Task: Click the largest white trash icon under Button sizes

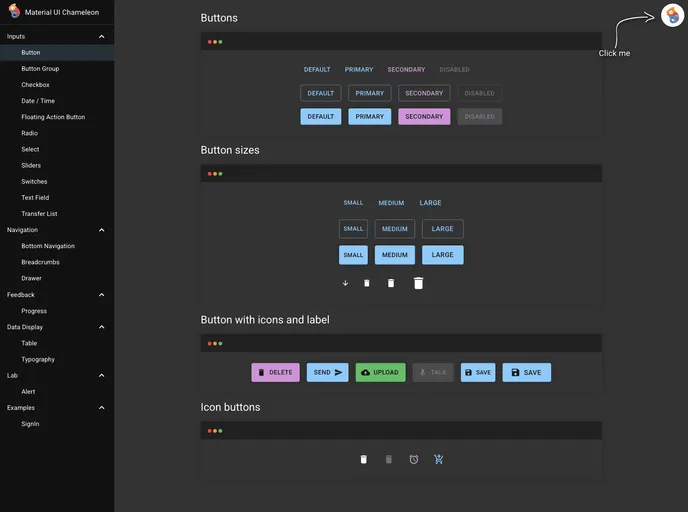Action: (419, 283)
